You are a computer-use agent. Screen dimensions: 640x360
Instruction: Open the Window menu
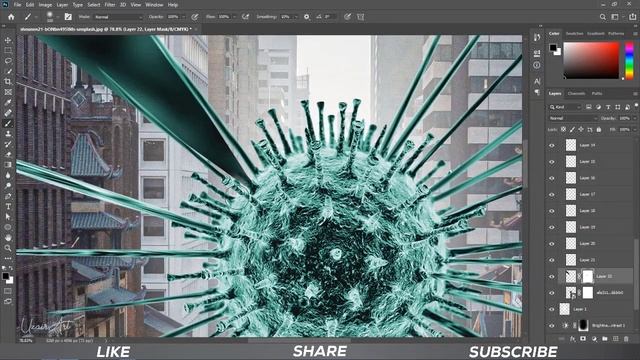pyautogui.click(x=154, y=5)
